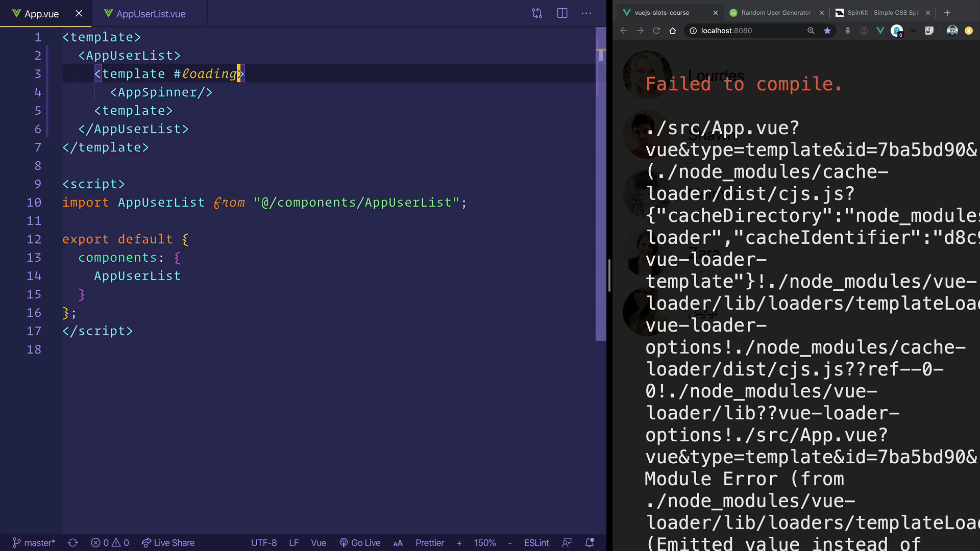Viewport: 980px width, 551px height.
Task: Close the Random User Generator browser tab
Action: (x=822, y=13)
